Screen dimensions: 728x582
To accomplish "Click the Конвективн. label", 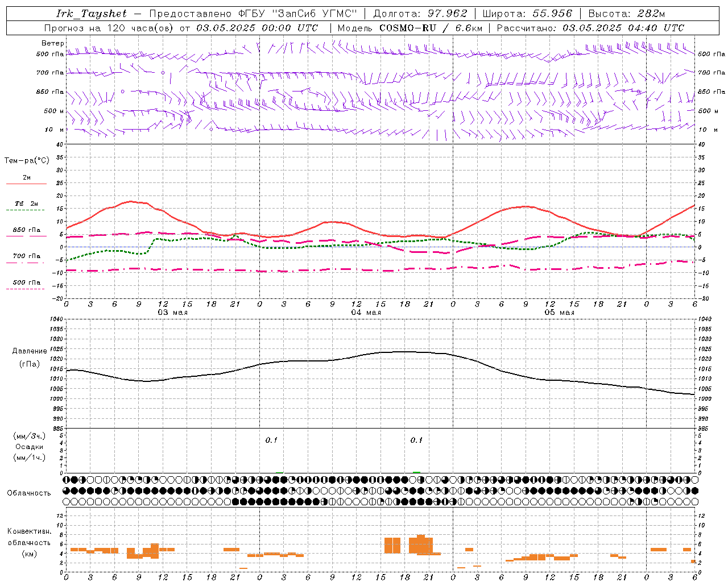I will pos(30,531).
